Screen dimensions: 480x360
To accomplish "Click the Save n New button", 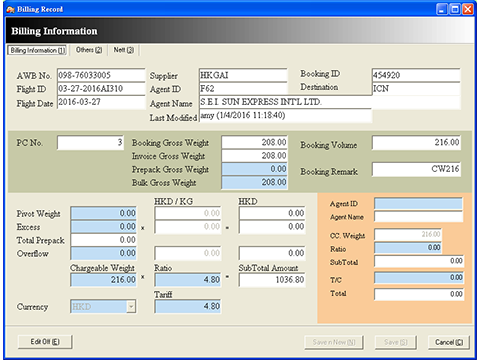I will (x=334, y=342).
